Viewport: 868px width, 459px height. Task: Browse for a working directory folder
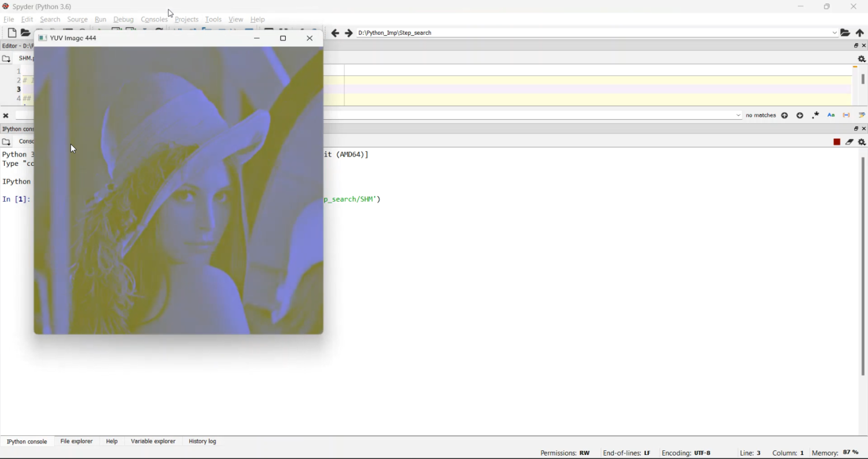click(845, 34)
